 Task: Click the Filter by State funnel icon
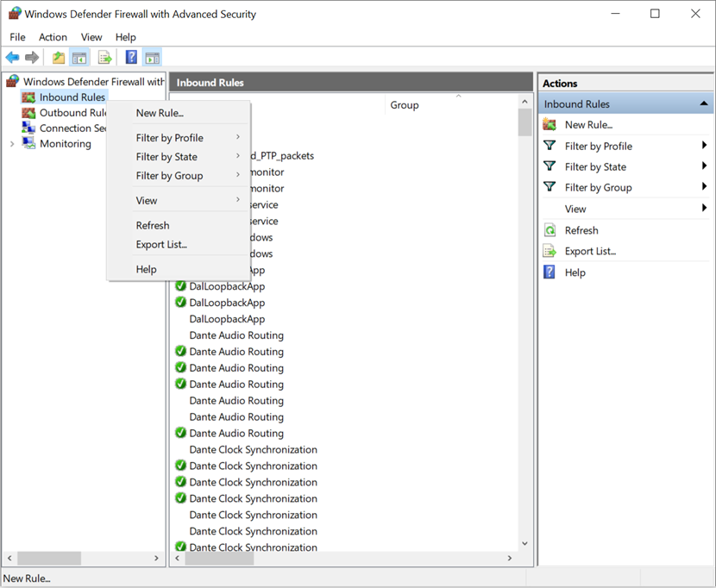coord(550,166)
